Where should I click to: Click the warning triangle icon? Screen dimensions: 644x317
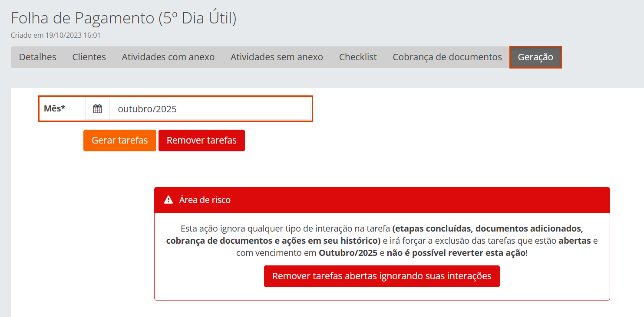tap(168, 200)
